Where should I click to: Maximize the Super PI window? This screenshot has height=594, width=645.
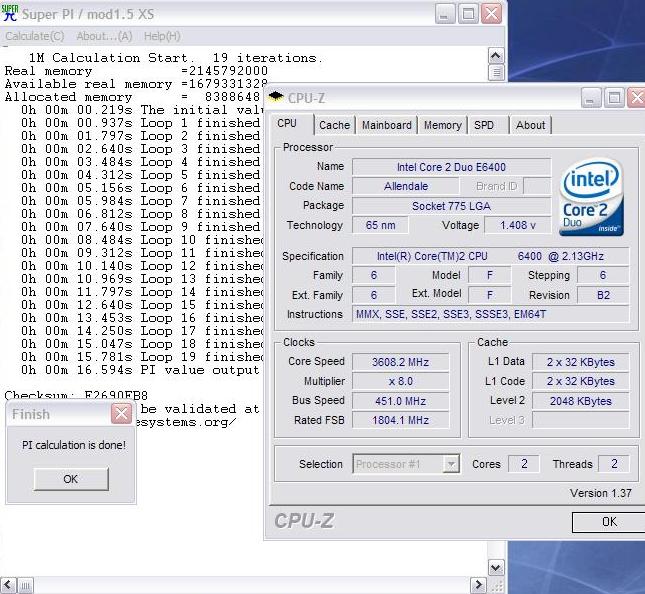[468, 14]
